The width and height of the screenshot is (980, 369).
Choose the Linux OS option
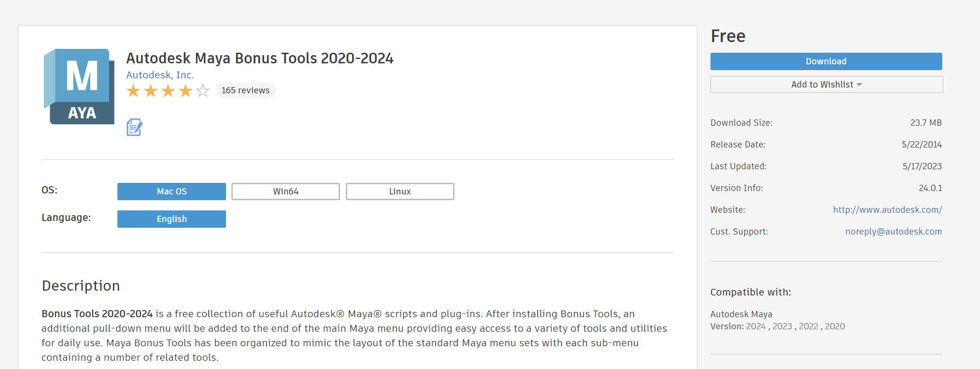point(400,192)
